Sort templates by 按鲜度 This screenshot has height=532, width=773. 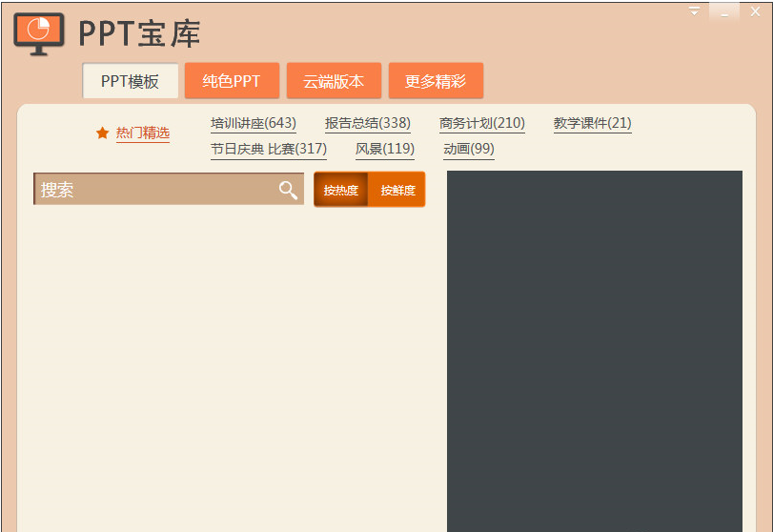click(x=397, y=190)
